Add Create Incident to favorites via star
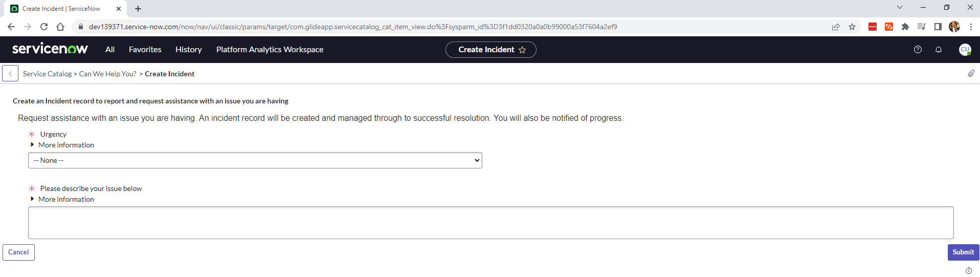The height and width of the screenshot is (277, 980). (522, 50)
